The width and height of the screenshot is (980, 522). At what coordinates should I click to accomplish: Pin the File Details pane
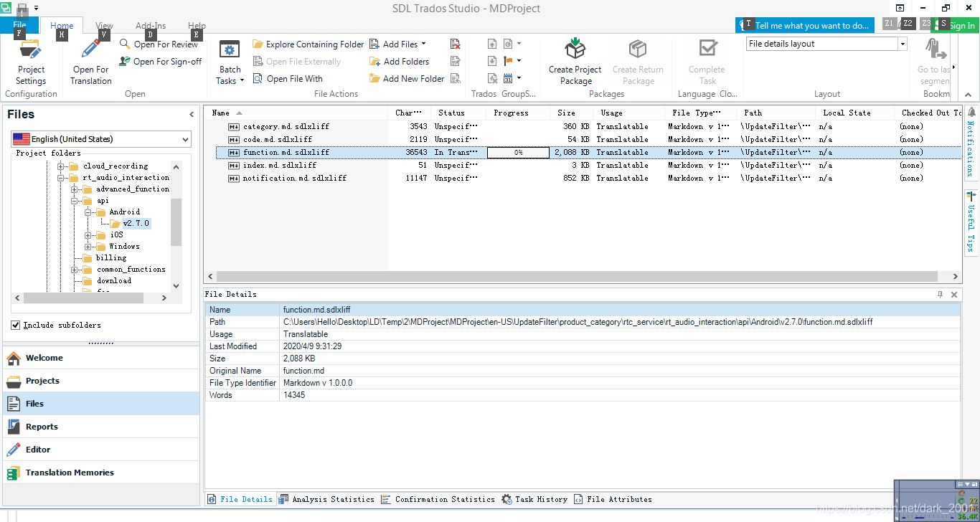(x=941, y=295)
